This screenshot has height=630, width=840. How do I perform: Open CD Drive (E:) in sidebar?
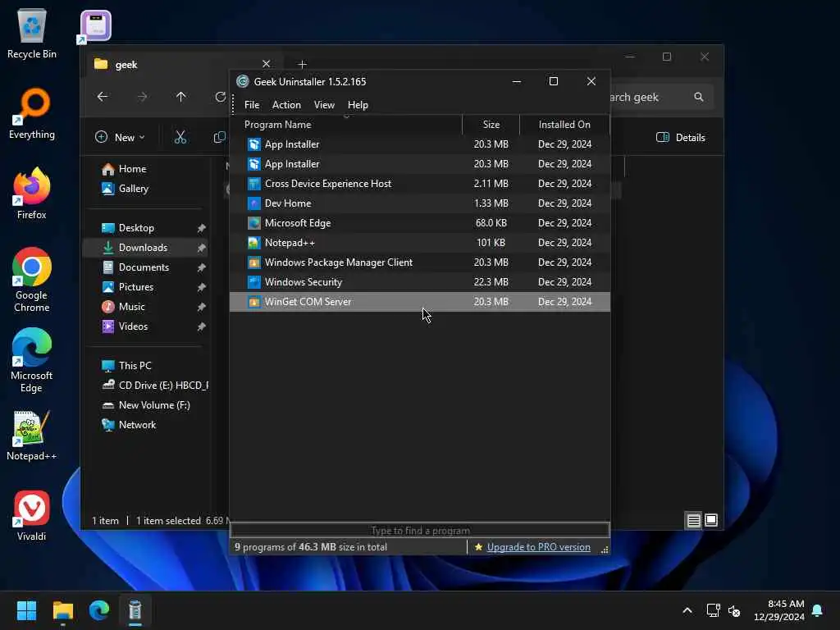155,386
